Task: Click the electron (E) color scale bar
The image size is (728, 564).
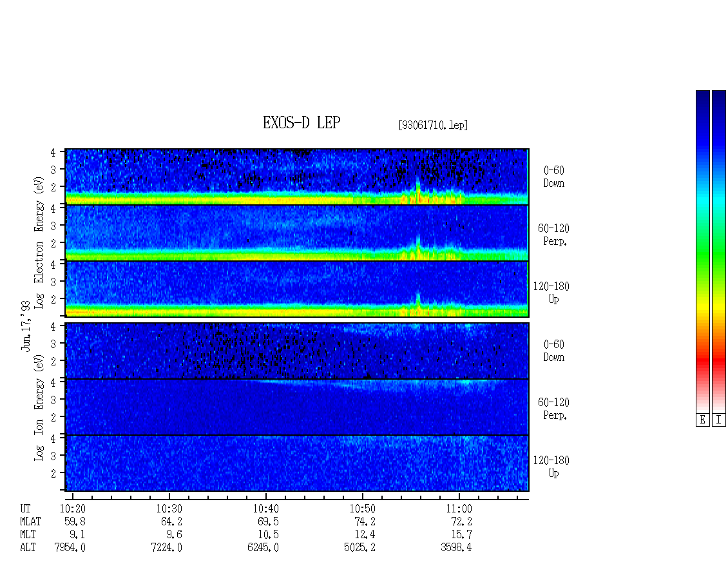Action: (702, 252)
